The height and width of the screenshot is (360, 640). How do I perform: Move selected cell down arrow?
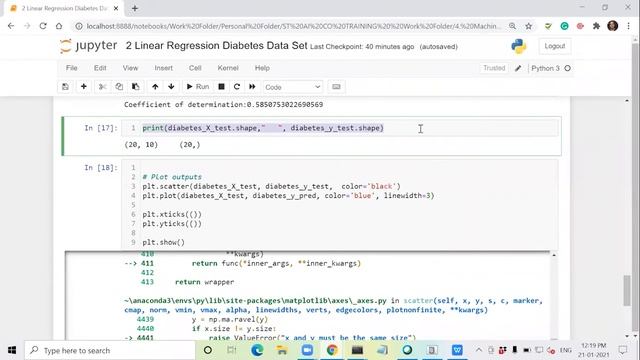(x=171, y=87)
